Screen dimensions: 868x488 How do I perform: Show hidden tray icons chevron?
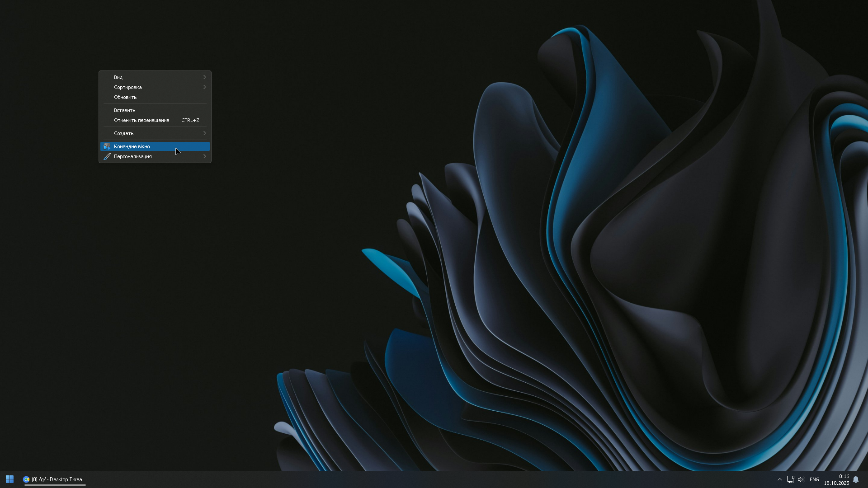click(779, 479)
